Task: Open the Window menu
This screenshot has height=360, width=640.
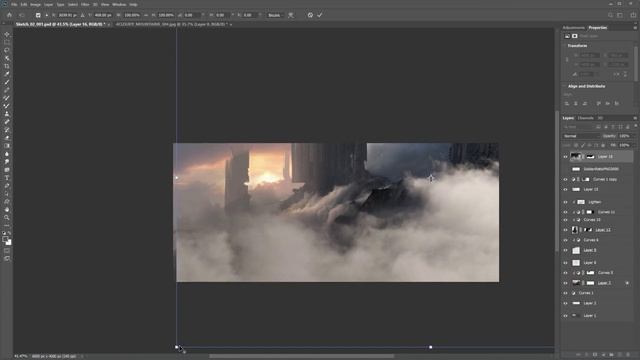Action: click(119, 4)
